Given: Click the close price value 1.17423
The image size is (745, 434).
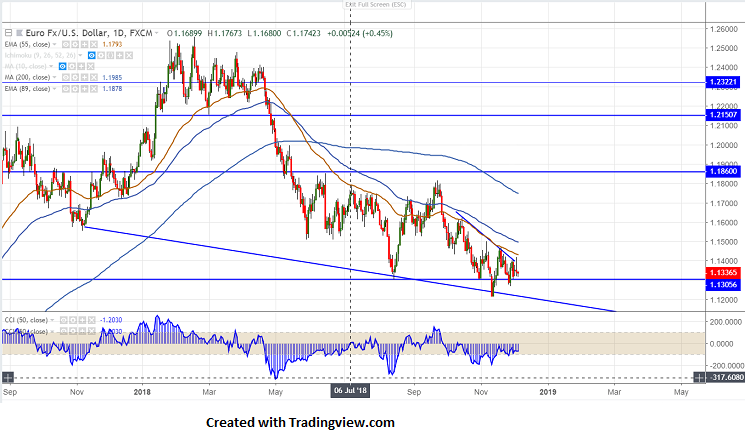Looking at the screenshot, I should [x=306, y=33].
